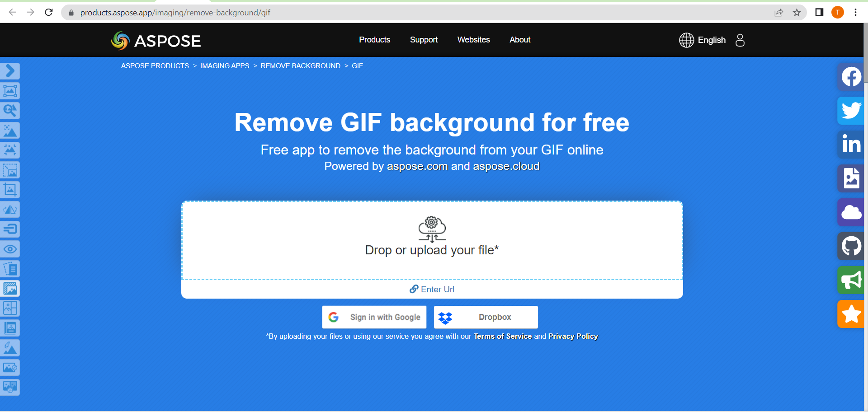The width and height of the screenshot is (868, 412).
Task: Click the Enter Url link
Action: pos(432,289)
